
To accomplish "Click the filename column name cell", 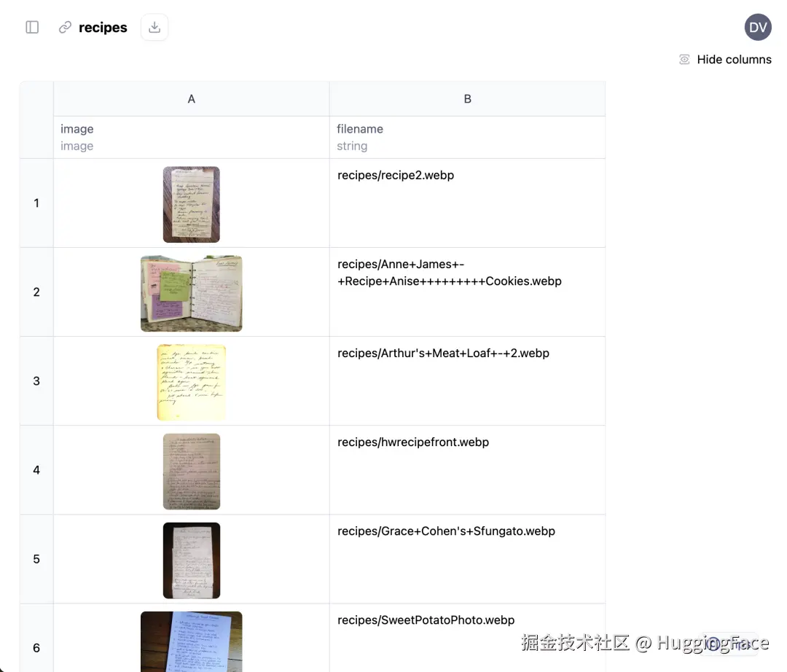I will point(467,138).
